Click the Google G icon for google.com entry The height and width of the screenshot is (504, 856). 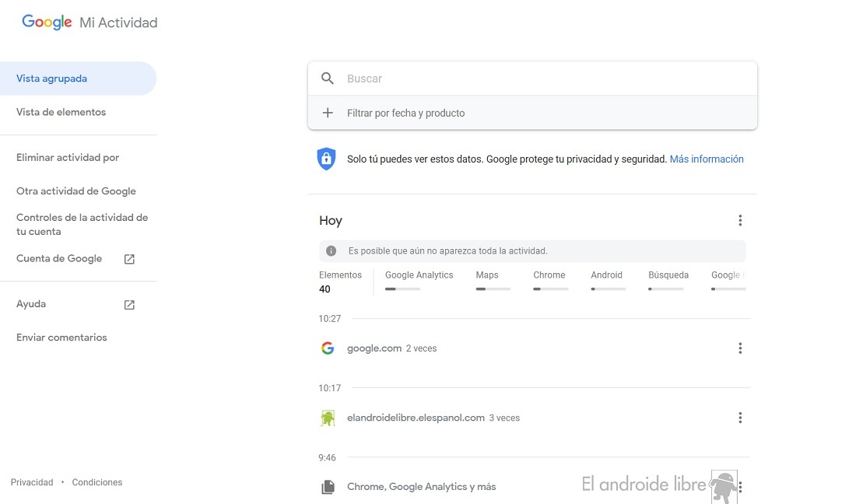(x=328, y=348)
